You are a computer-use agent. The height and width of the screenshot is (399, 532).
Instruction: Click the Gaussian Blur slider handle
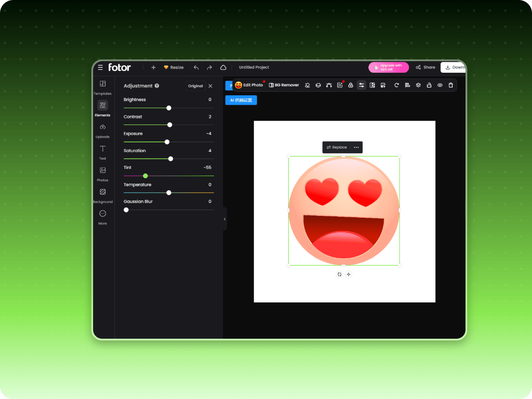(126, 210)
